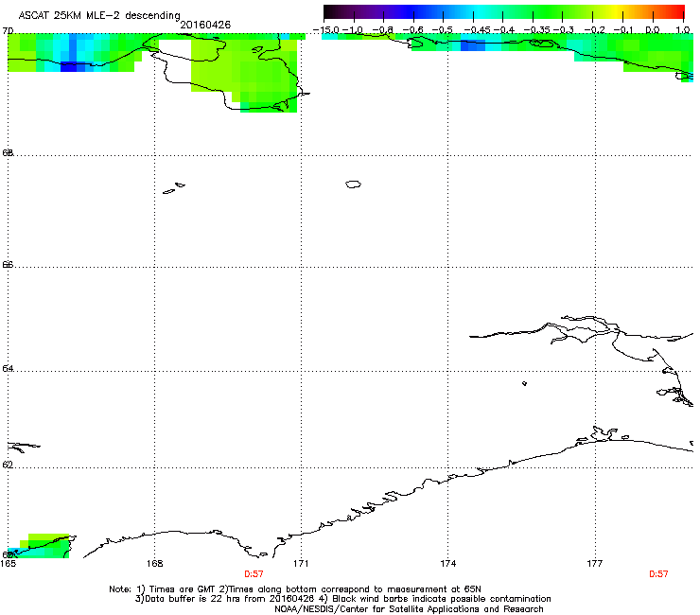Image resolution: width=700 pixels, height=615 pixels.
Task: Click the -0.2 color scale label
Action: tap(595, 30)
